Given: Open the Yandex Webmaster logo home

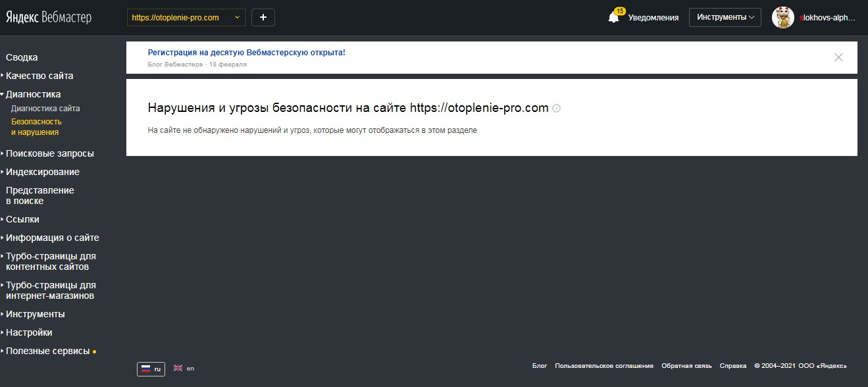Looking at the screenshot, I should coord(49,18).
